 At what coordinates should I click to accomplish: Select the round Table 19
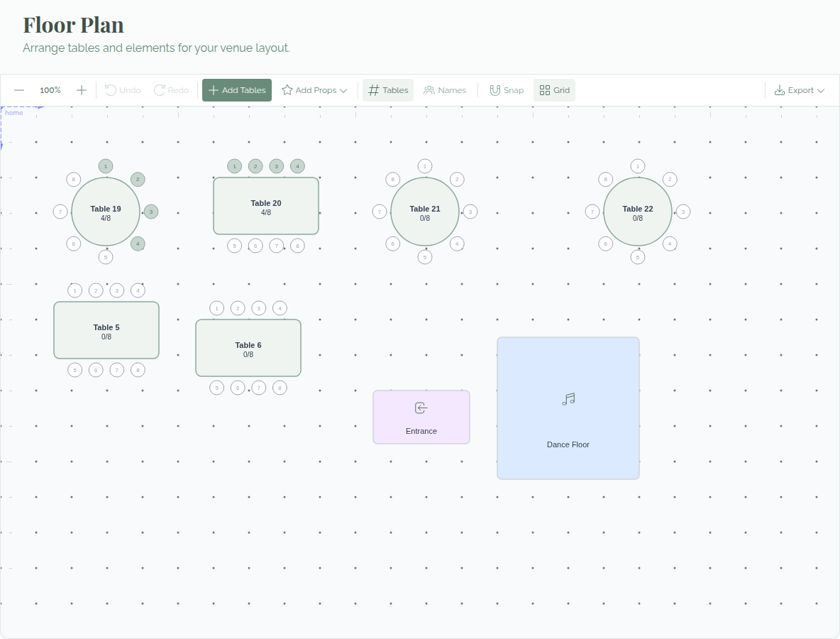coord(106,212)
